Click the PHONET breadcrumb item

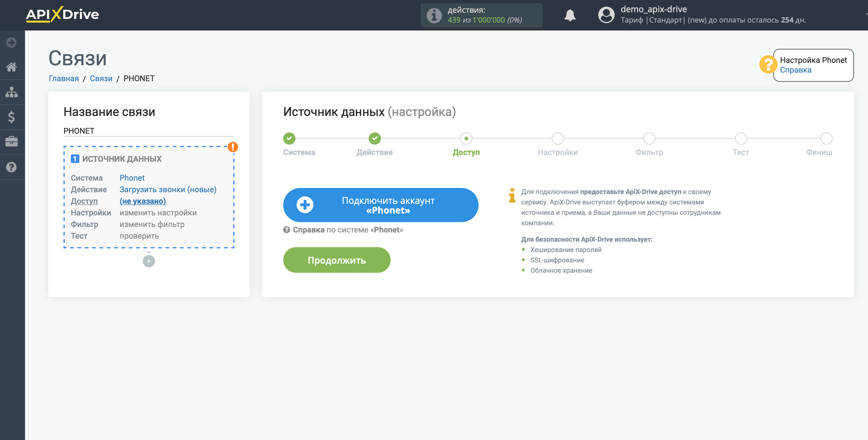tap(139, 78)
